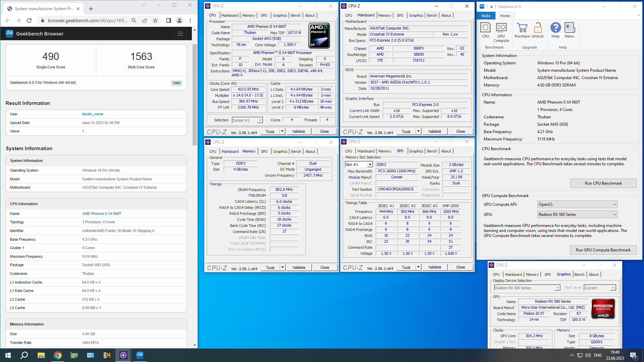Open the BM app in the taskbar
644x362 pixels.
click(107, 355)
